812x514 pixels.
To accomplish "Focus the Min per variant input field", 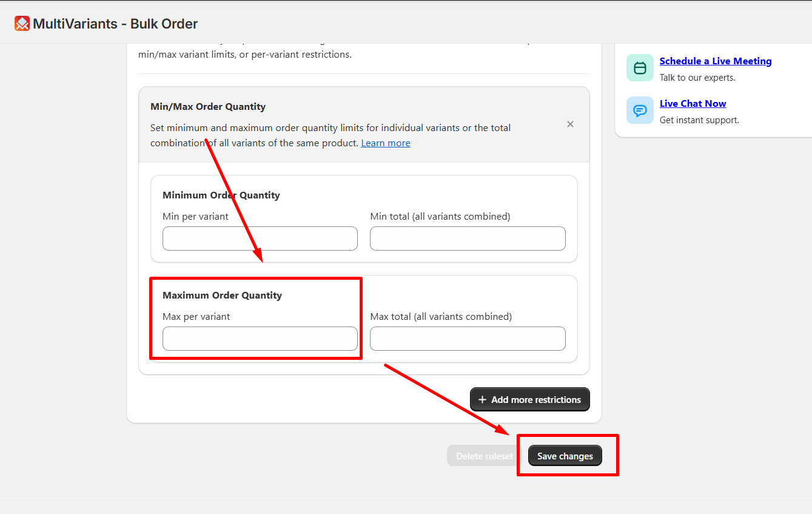I will 260,238.
